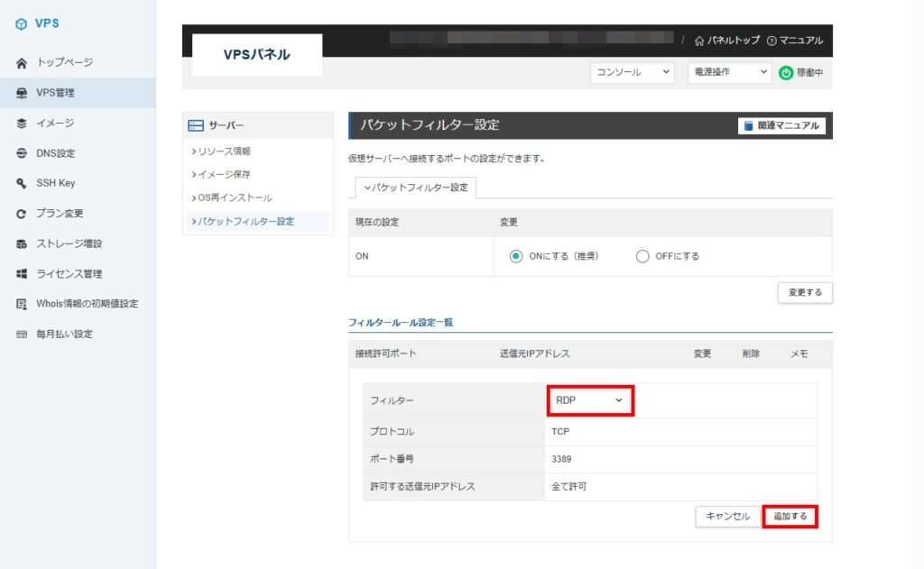
Task: Click the green 稼働中 power status icon
Action: (x=786, y=73)
